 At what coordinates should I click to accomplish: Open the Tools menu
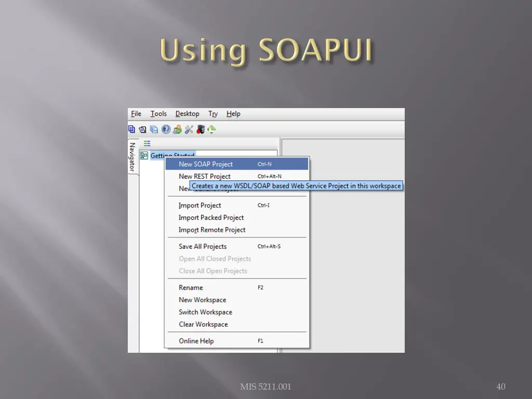pos(158,114)
